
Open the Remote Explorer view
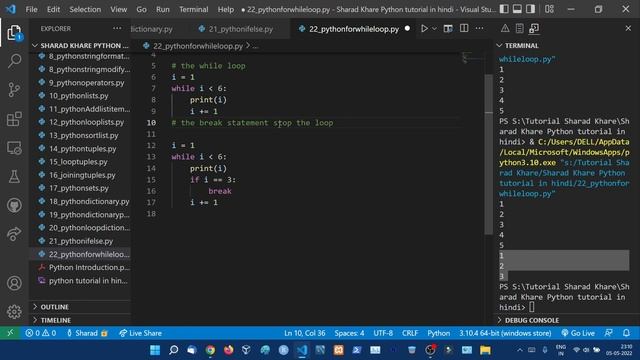[x=14, y=148]
